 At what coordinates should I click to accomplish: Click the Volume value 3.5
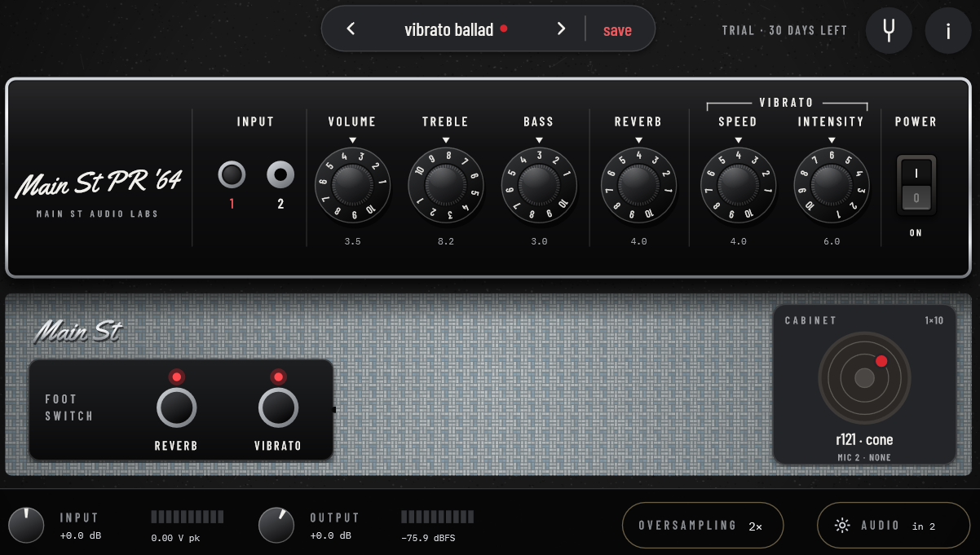click(x=352, y=242)
